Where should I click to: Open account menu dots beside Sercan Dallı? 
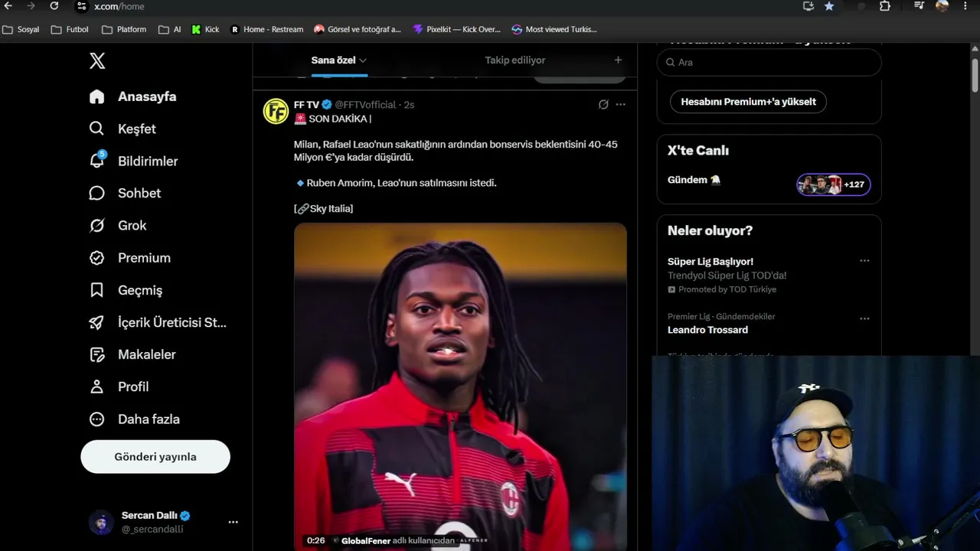pyautogui.click(x=233, y=523)
